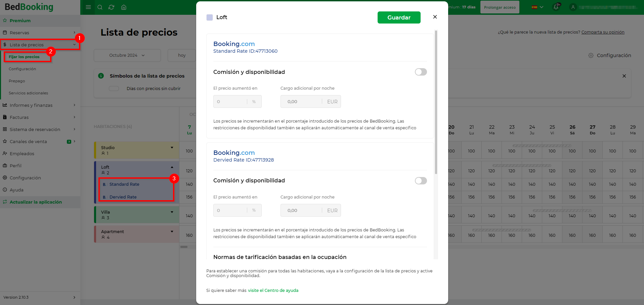Open the notifications bell icon
This screenshot has width=644, height=305.
pyautogui.click(x=556, y=7)
